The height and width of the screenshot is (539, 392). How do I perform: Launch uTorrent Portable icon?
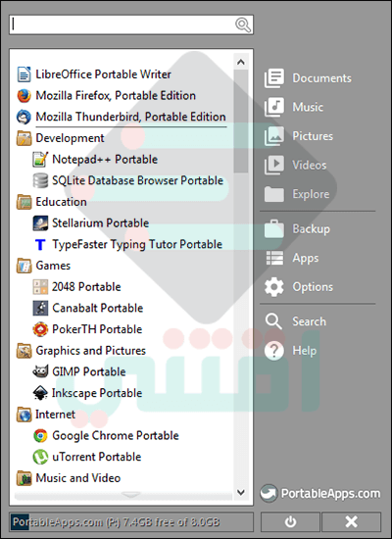tap(40, 457)
